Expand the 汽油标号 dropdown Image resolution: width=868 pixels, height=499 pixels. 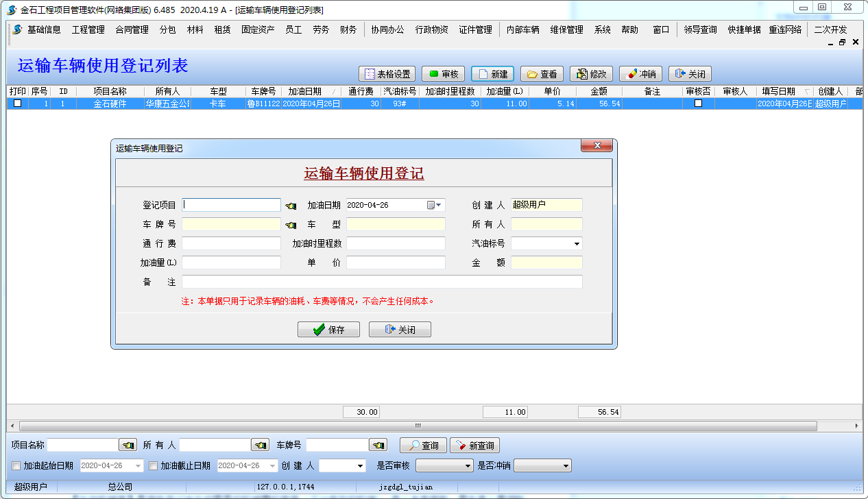click(576, 244)
